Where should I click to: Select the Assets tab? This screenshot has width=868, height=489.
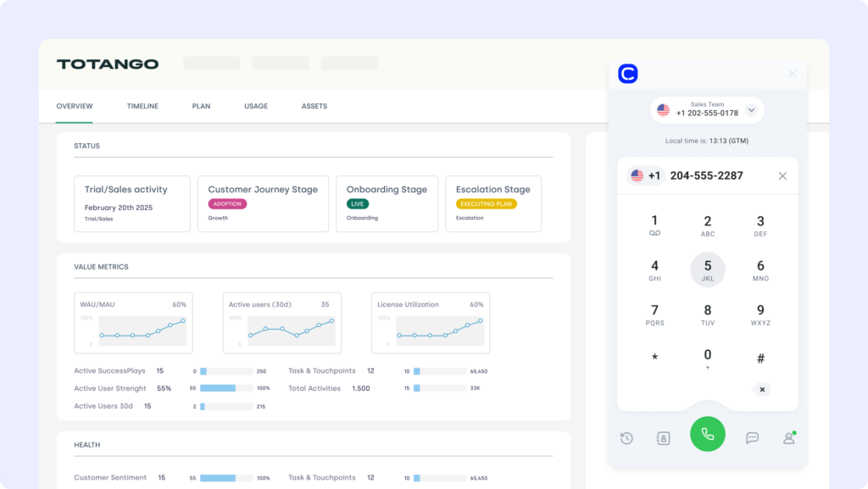(x=314, y=106)
